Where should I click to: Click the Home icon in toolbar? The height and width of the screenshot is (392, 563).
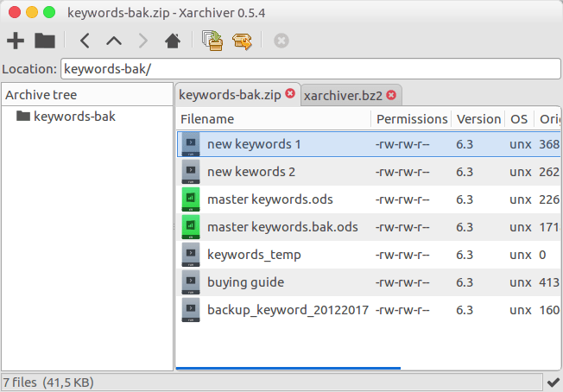(173, 41)
